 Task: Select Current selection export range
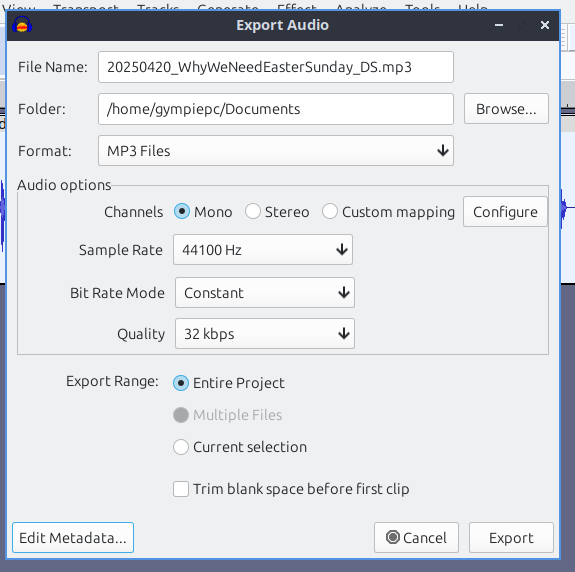pyautogui.click(x=240, y=447)
